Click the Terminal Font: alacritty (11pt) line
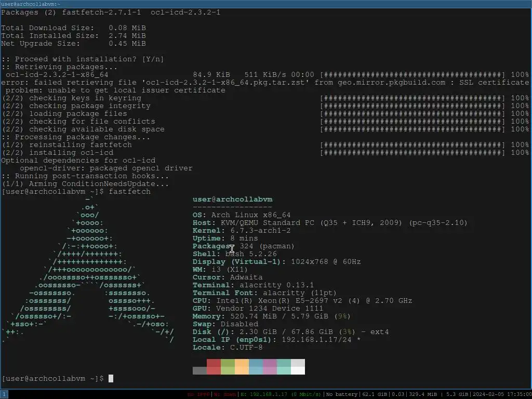532x399 pixels. pos(264,293)
